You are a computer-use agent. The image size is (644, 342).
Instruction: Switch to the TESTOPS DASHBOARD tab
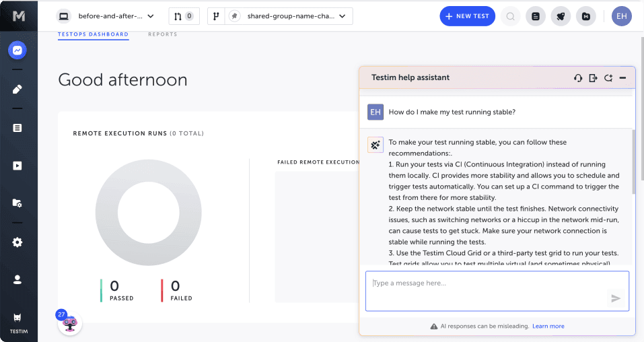pyautogui.click(x=94, y=34)
